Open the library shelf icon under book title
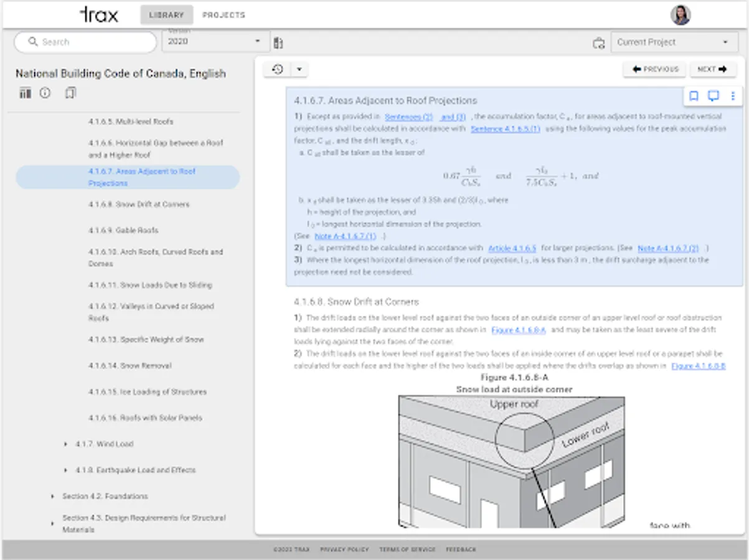749x560 pixels. click(25, 93)
